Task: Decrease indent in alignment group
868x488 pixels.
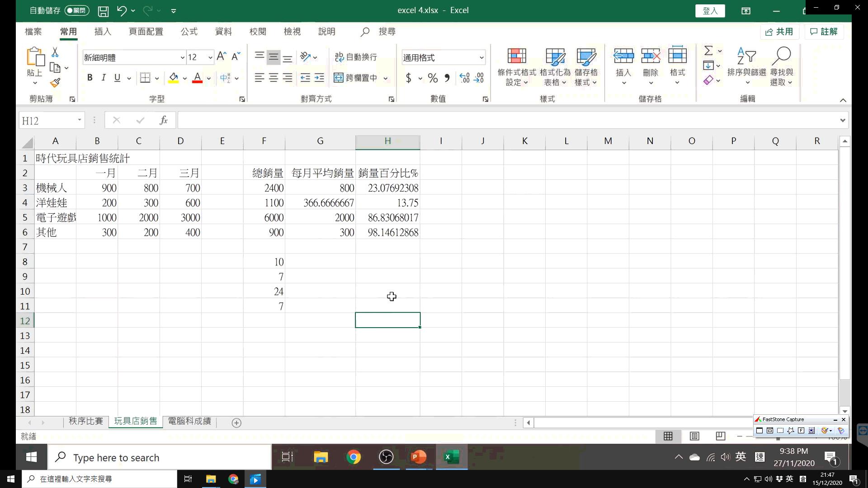Action: 305,78
